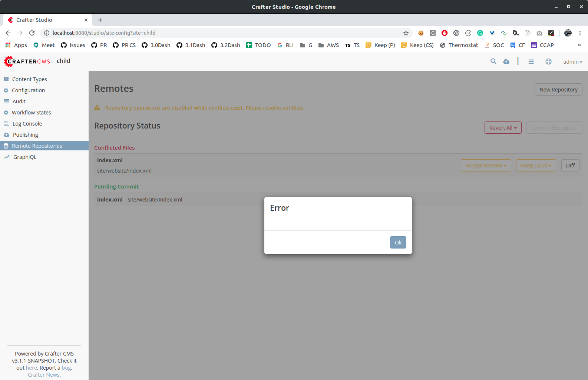
Task: Open the Keep (P) bookmark
Action: click(380, 45)
